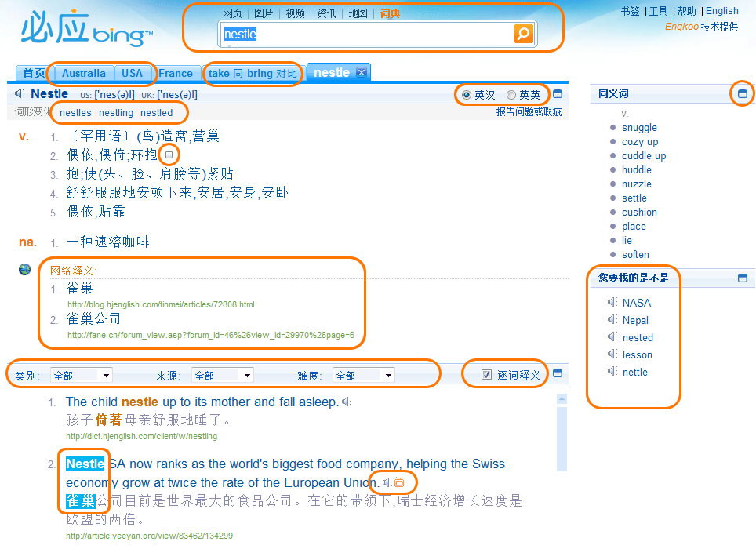Collapse the definition panel beside 英英
The width and height of the screenshot is (756, 549).
click(x=558, y=94)
